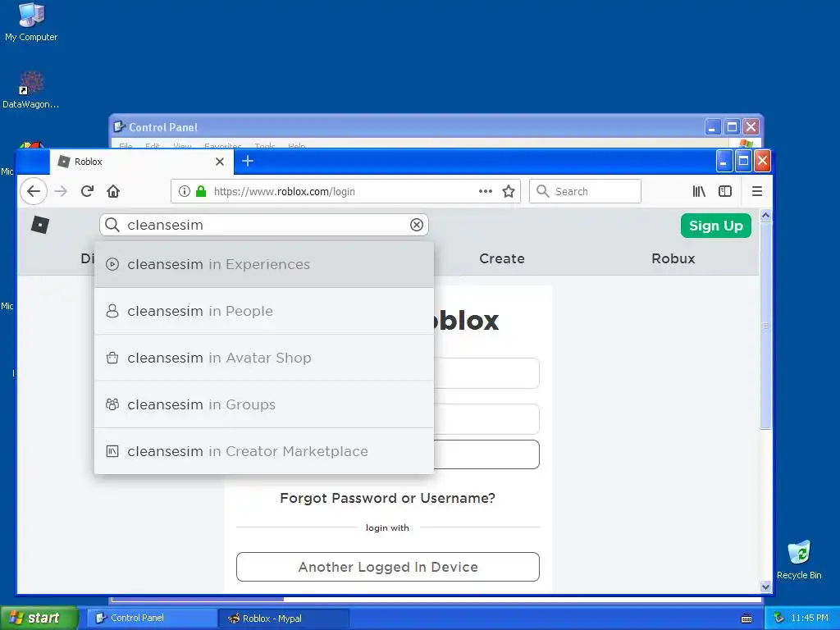Image resolution: width=840 pixels, height=630 pixels.
Task: Close the Roblox tab
Action: click(x=220, y=162)
